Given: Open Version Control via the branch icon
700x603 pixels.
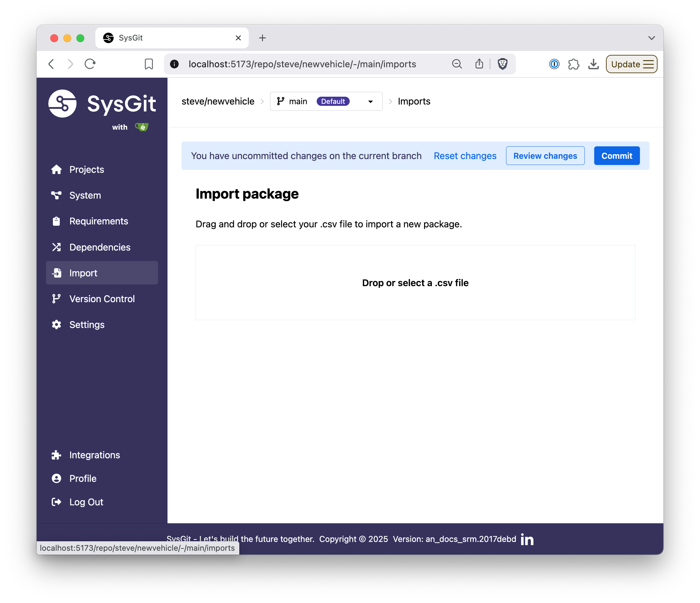Looking at the screenshot, I should tap(56, 299).
